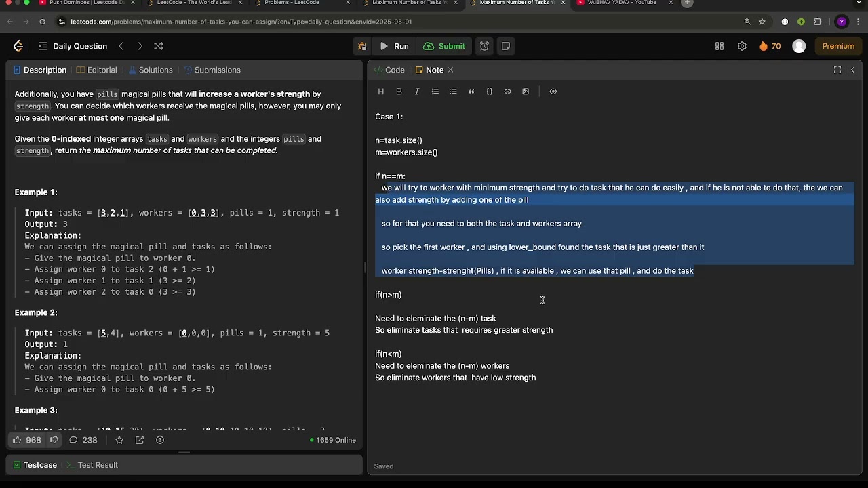Click the 'if(n<m)' line in note

(389, 354)
